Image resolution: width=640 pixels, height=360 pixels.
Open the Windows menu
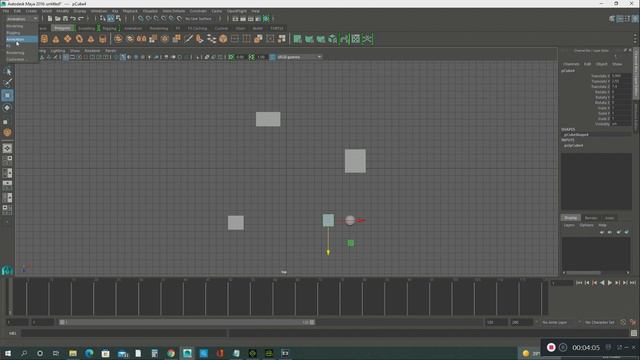99,11
